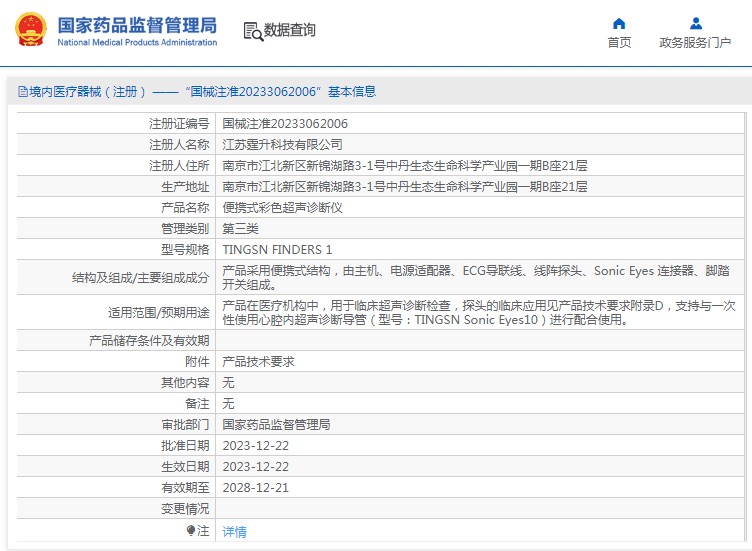Select approval date 2023-12-22 in 批准日期 row

(256, 445)
